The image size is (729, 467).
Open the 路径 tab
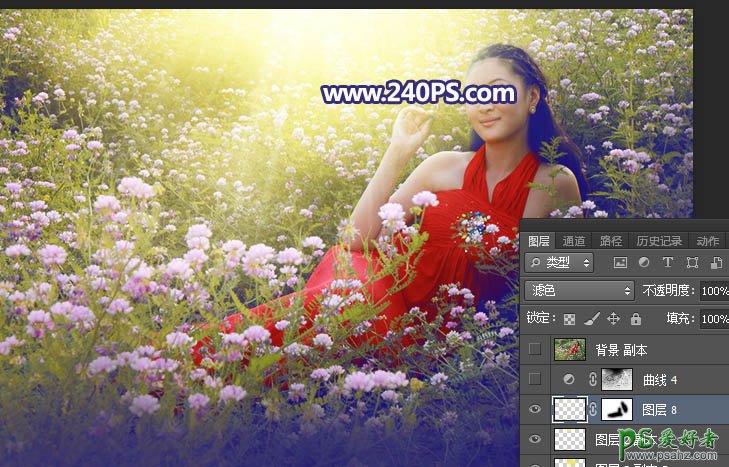(610, 241)
